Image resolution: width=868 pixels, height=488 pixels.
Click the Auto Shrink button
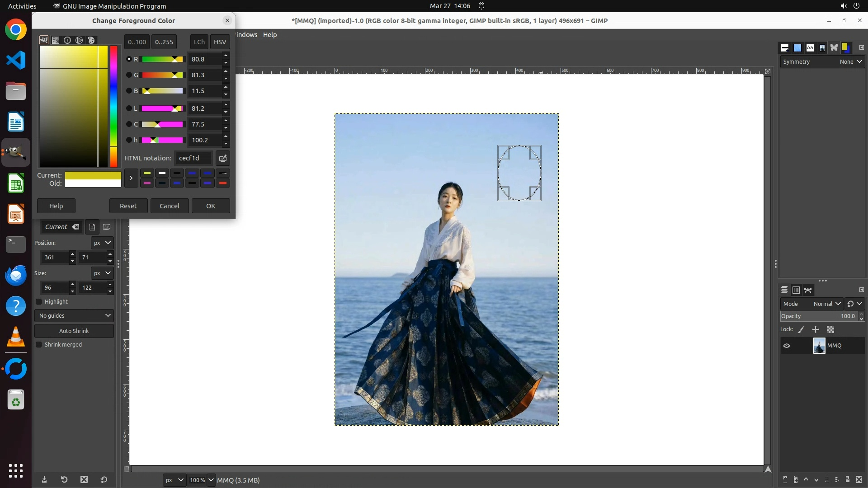[74, 331]
